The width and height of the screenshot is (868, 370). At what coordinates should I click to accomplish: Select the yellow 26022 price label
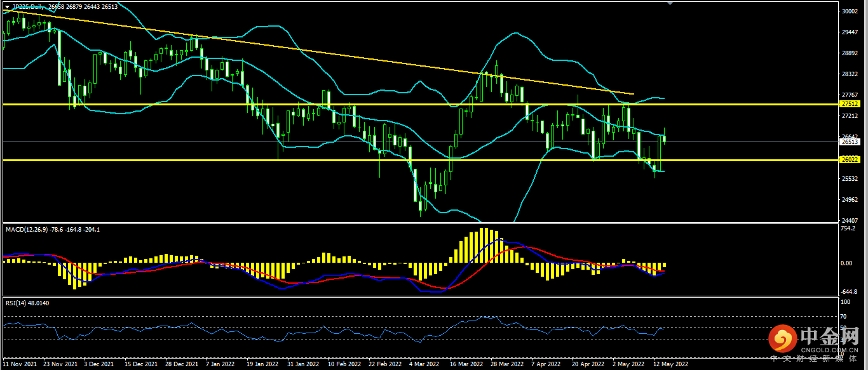[x=849, y=160]
